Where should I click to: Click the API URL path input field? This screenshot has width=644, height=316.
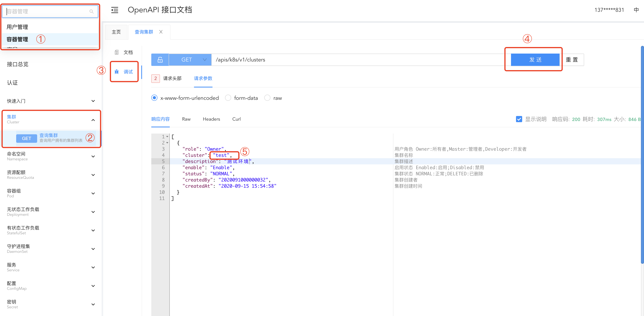[x=350, y=60]
